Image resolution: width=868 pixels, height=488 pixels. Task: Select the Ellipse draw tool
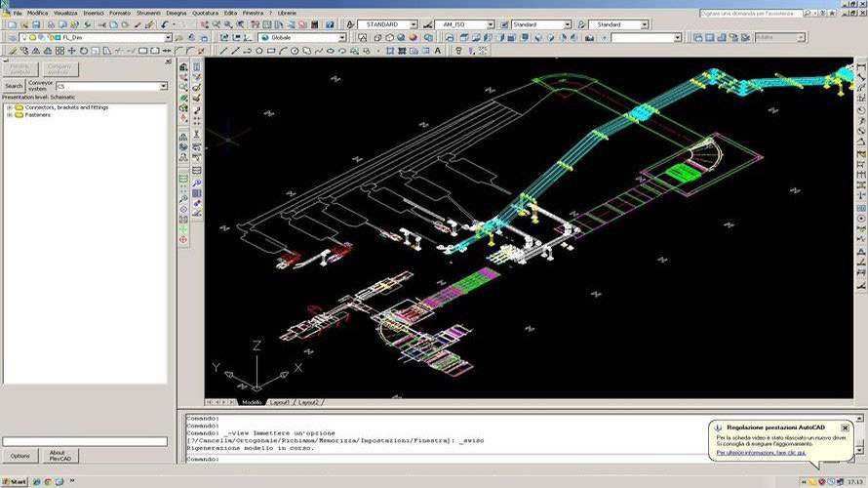tap(330, 51)
